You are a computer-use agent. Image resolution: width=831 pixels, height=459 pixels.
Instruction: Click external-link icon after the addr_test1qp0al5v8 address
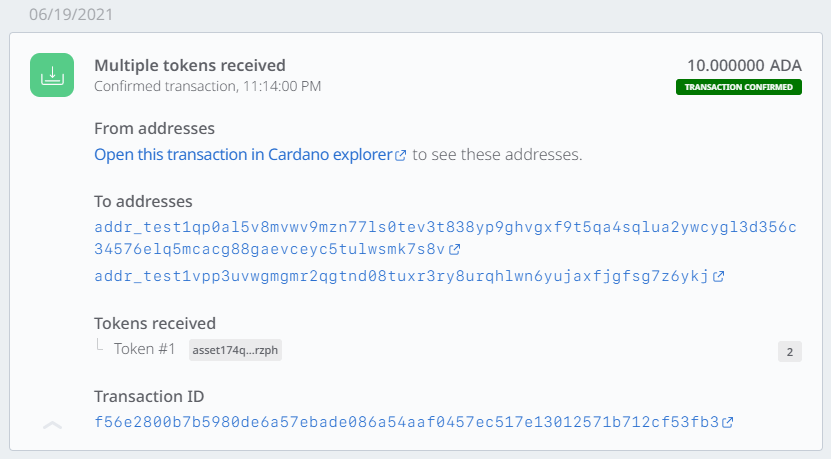point(455,249)
